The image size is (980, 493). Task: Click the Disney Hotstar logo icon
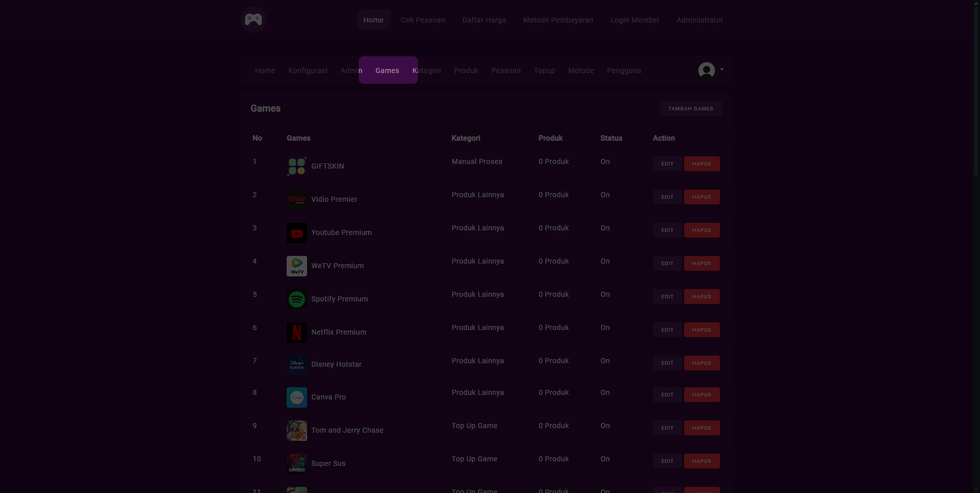click(x=297, y=365)
